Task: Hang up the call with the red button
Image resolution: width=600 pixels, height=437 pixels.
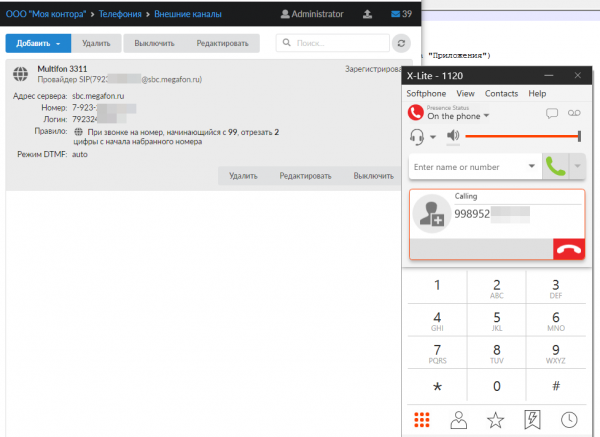Action: click(568, 250)
